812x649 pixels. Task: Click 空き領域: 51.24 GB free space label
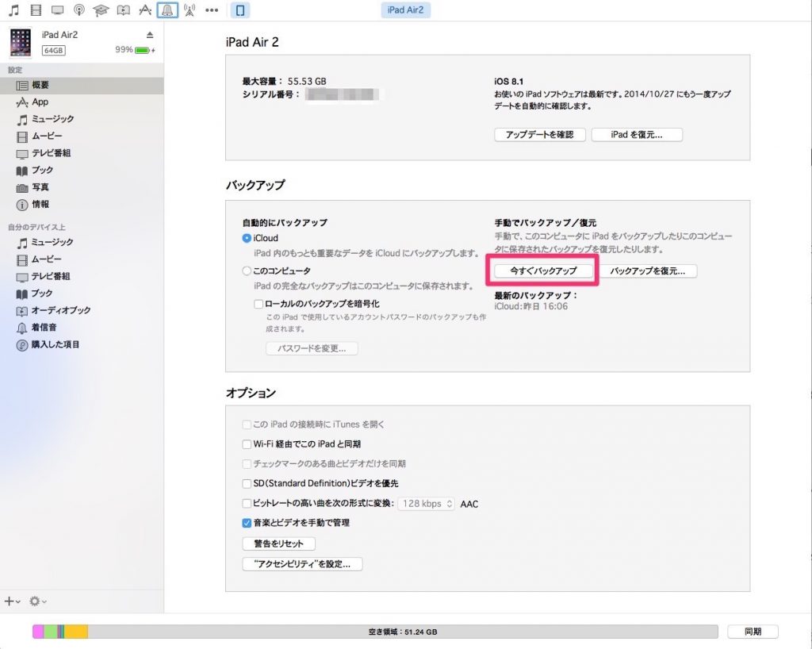(403, 632)
